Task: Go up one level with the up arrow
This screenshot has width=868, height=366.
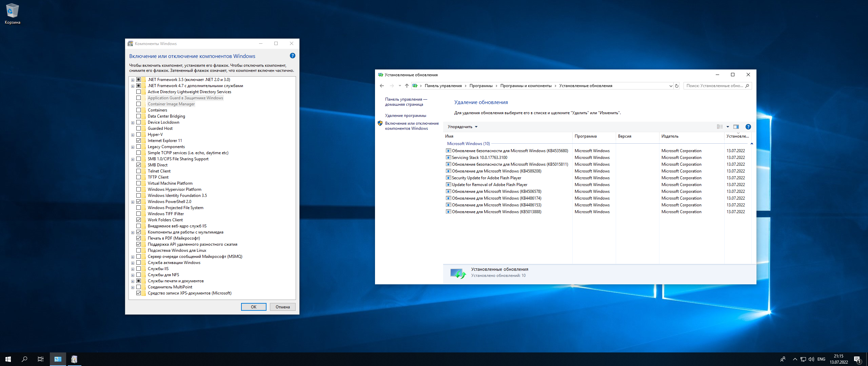Action: 407,86
